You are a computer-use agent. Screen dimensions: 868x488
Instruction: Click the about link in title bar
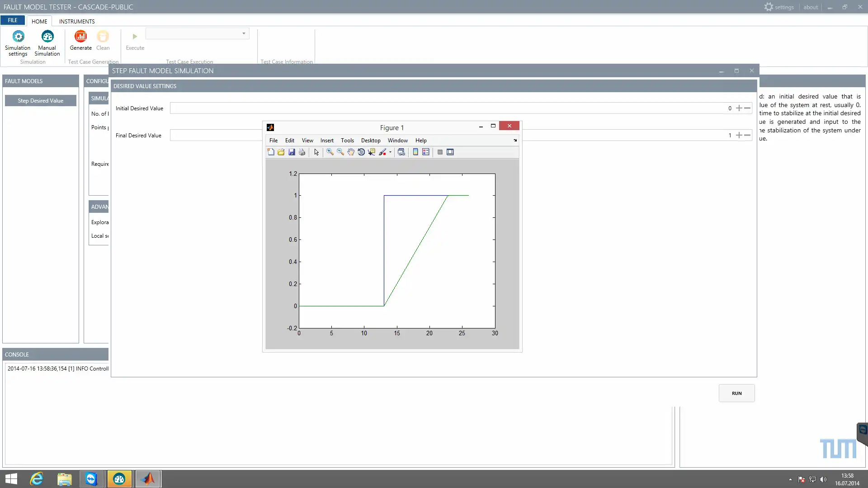[811, 7]
